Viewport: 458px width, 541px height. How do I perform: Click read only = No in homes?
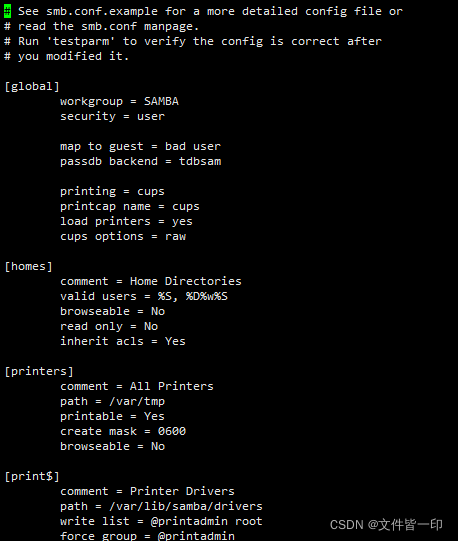(x=109, y=326)
